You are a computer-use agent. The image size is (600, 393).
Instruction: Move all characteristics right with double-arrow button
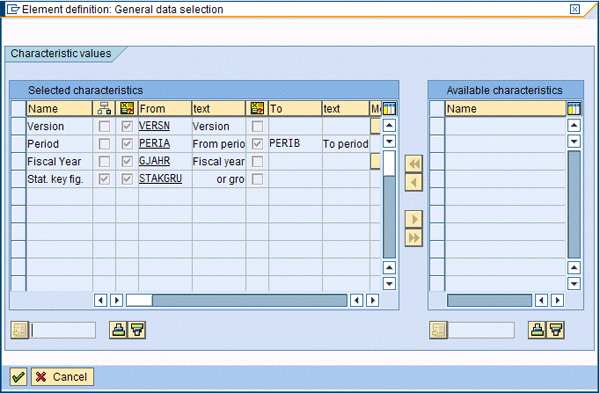(x=414, y=238)
